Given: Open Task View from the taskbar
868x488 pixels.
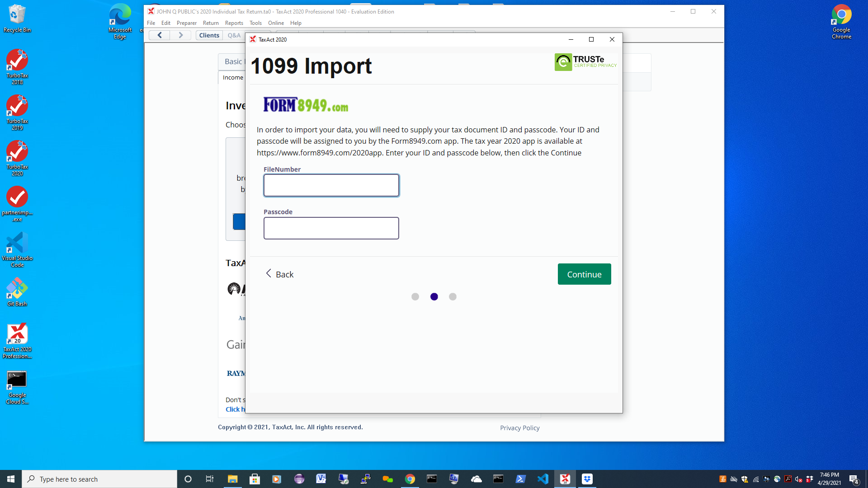Looking at the screenshot, I should click(x=209, y=479).
